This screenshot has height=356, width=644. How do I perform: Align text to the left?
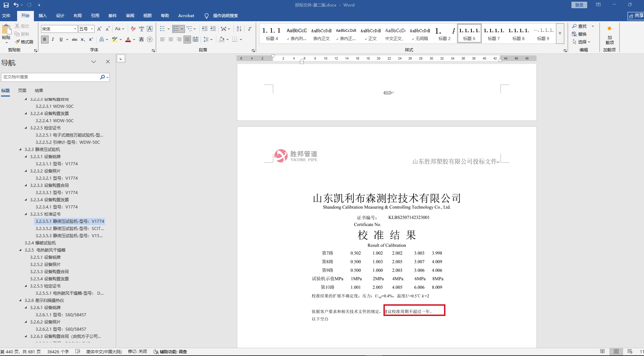(x=163, y=40)
